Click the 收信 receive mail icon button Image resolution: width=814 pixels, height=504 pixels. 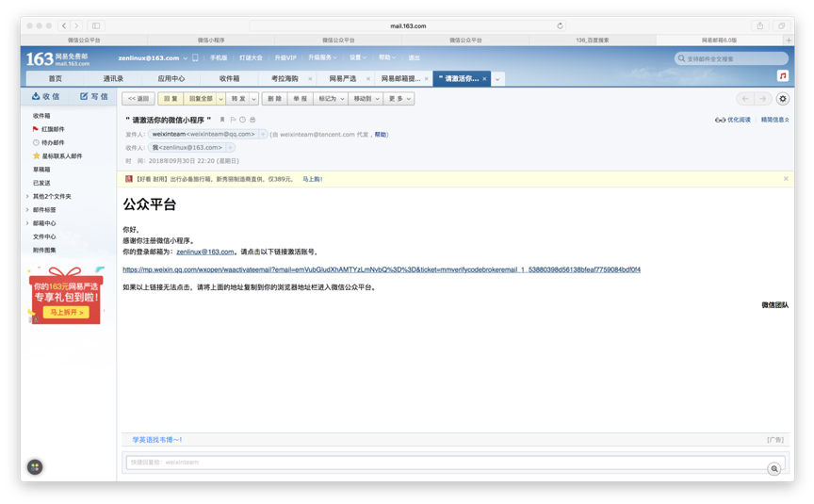(45, 96)
